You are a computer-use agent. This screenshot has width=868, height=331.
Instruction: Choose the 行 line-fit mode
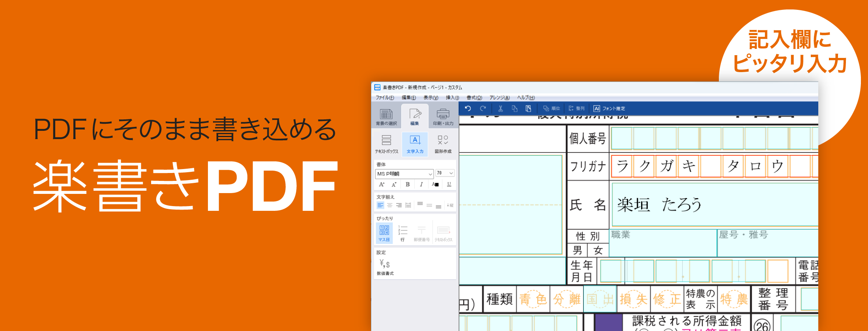click(402, 233)
